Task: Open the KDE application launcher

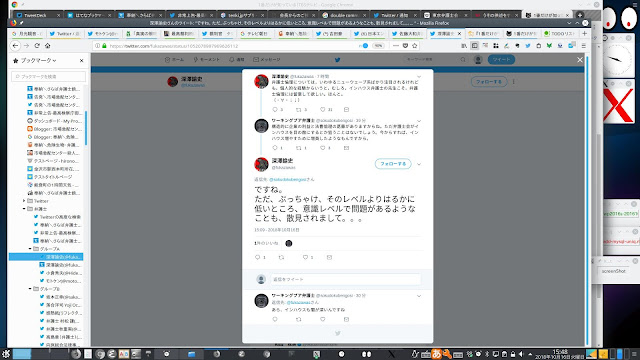Action: point(6,354)
